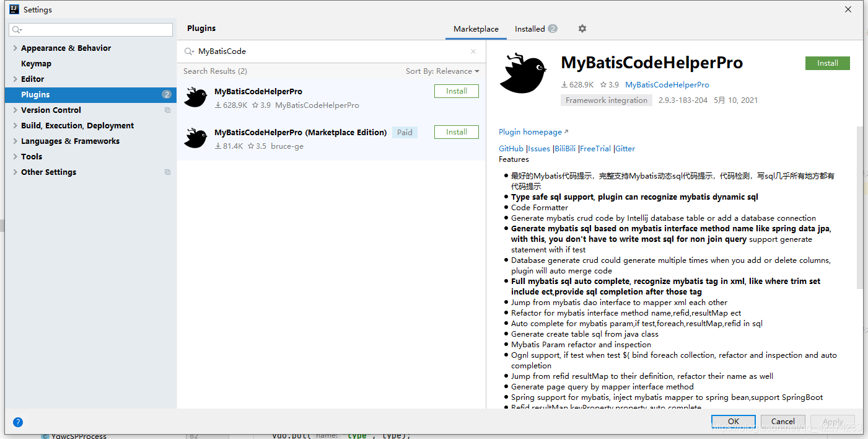Click the Paid label badge
Image resolution: width=868 pixels, height=439 pixels.
click(405, 133)
